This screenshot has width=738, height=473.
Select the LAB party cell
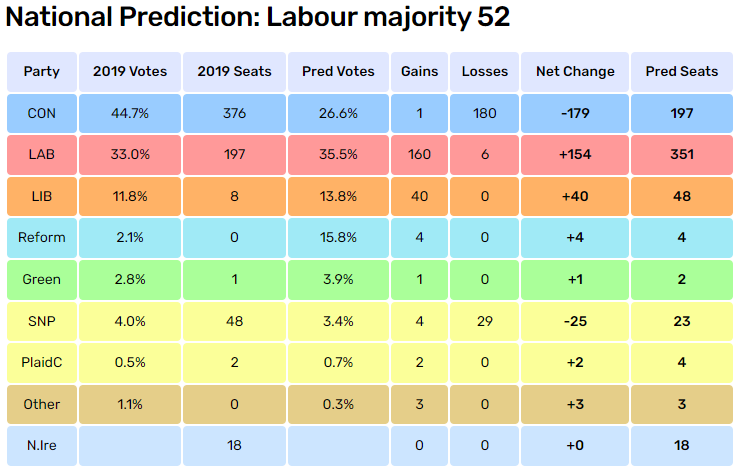41,155
